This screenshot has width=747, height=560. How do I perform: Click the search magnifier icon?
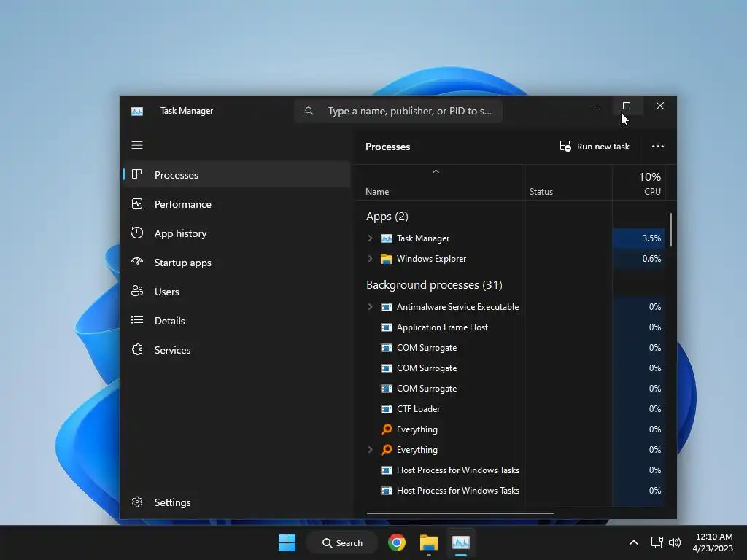click(309, 111)
